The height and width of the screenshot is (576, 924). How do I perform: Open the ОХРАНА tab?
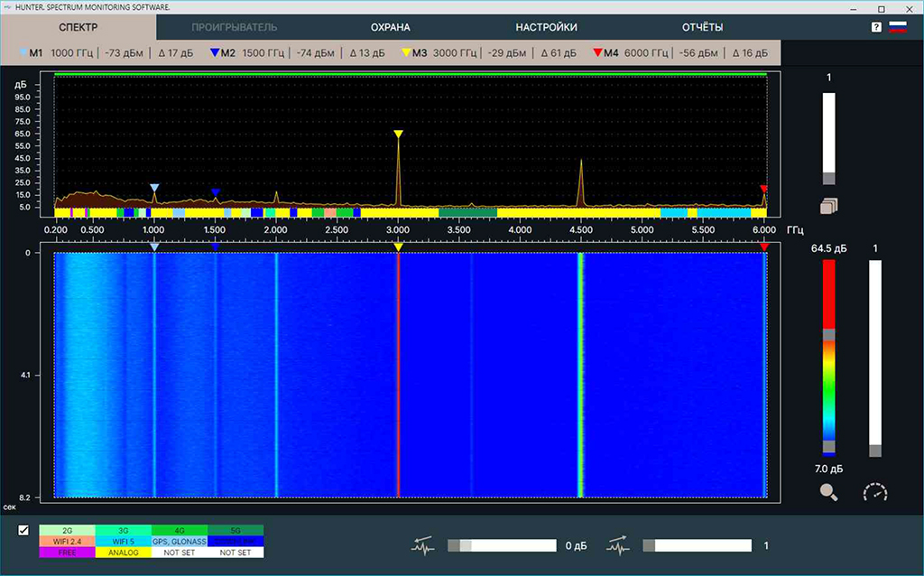pyautogui.click(x=390, y=27)
